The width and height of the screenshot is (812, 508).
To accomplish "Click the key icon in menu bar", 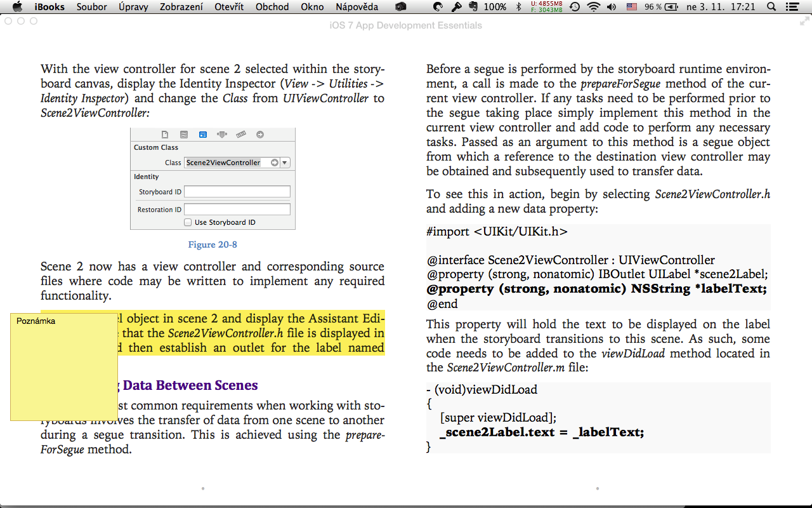I will point(456,7).
